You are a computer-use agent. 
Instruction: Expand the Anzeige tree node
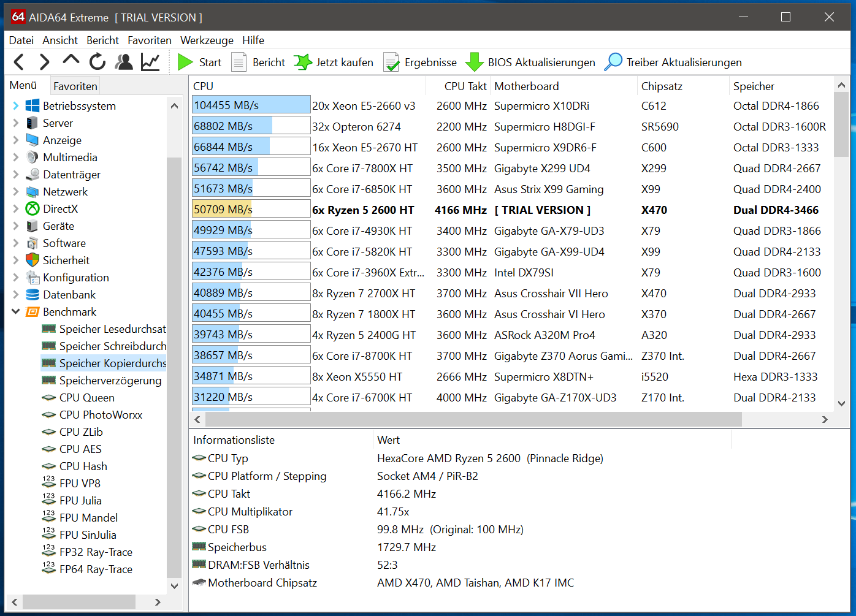pyautogui.click(x=15, y=140)
